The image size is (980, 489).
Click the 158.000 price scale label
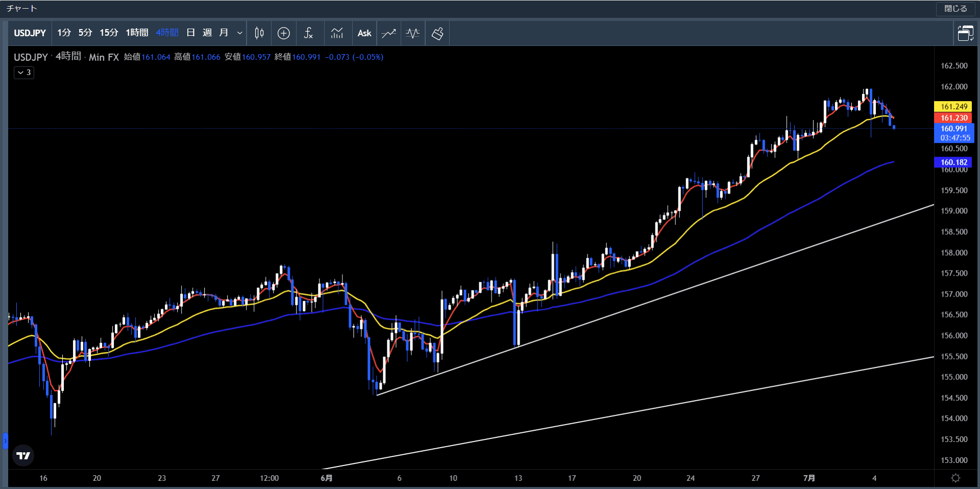click(954, 253)
